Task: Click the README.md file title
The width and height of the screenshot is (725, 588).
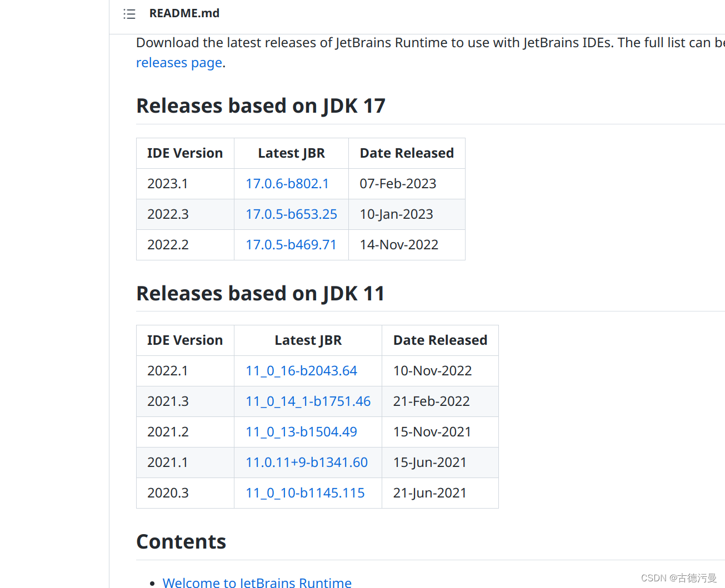Action: pyautogui.click(x=184, y=13)
